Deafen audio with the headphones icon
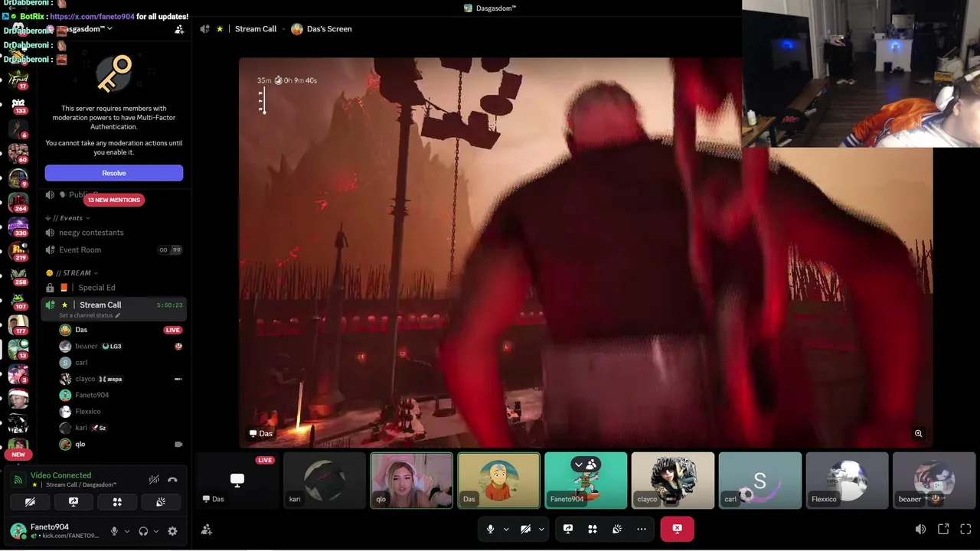Viewport: 980px width, 551px height. (143, 531)
